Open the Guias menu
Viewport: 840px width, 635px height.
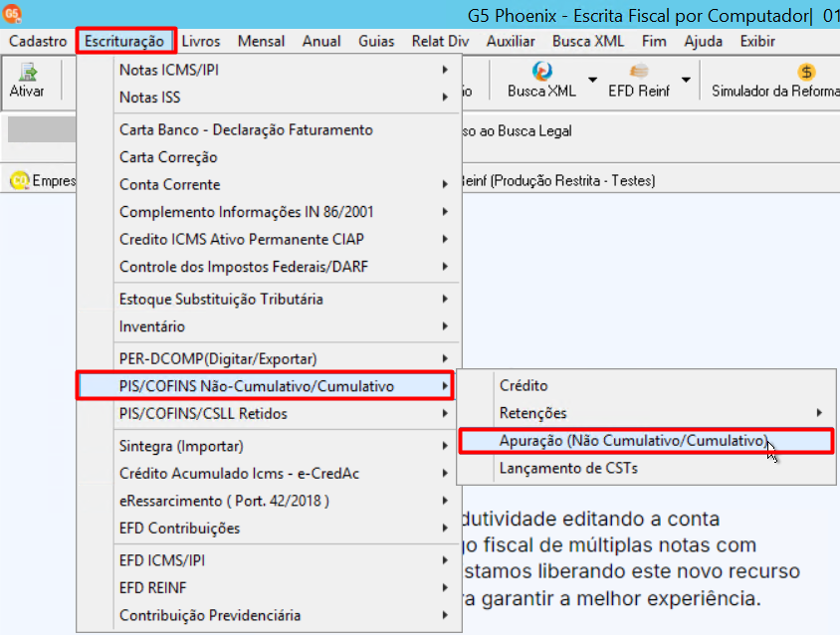pyautogui.click(x=376, y=41)
